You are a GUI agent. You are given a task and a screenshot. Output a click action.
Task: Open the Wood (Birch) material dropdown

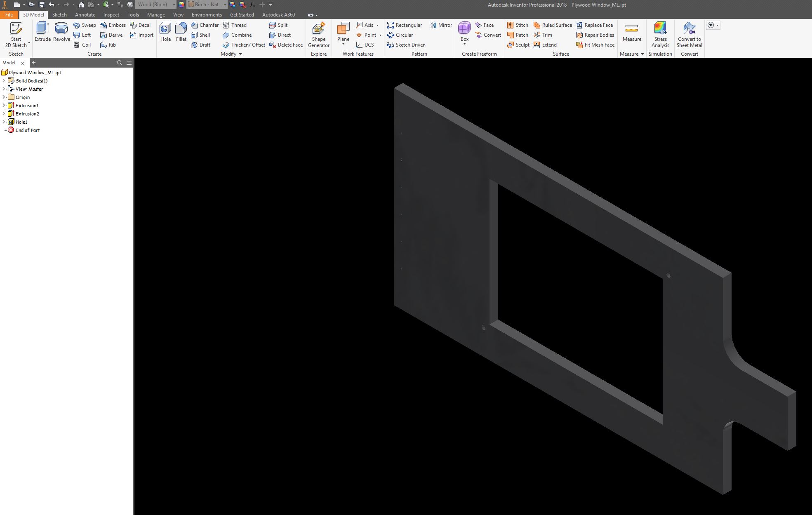(x=174, y=5)
